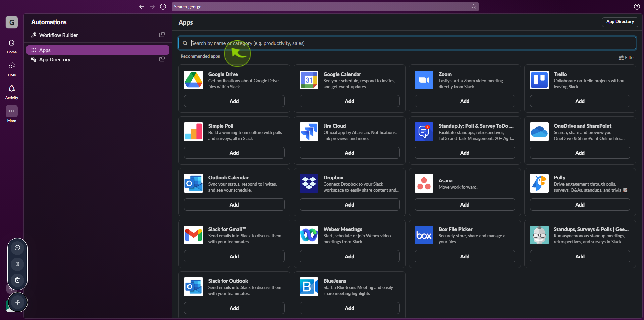Viewport: 644px width, 320px height.
Task: Collapse the recorder widget toolbar
Action: [18, 302]
